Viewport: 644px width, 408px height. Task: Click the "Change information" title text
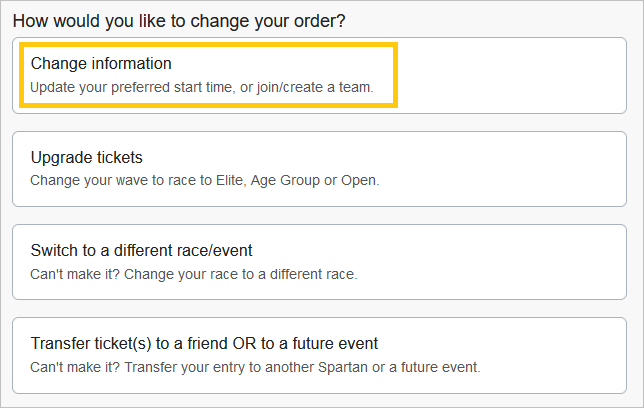point(101,64)
